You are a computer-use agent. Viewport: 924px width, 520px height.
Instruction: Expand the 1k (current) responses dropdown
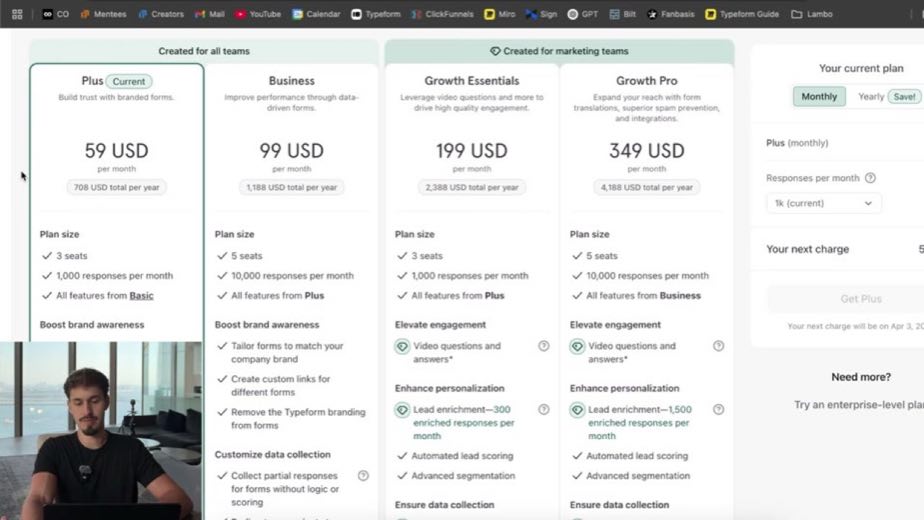pyautogui.click(x=823, y=203)
